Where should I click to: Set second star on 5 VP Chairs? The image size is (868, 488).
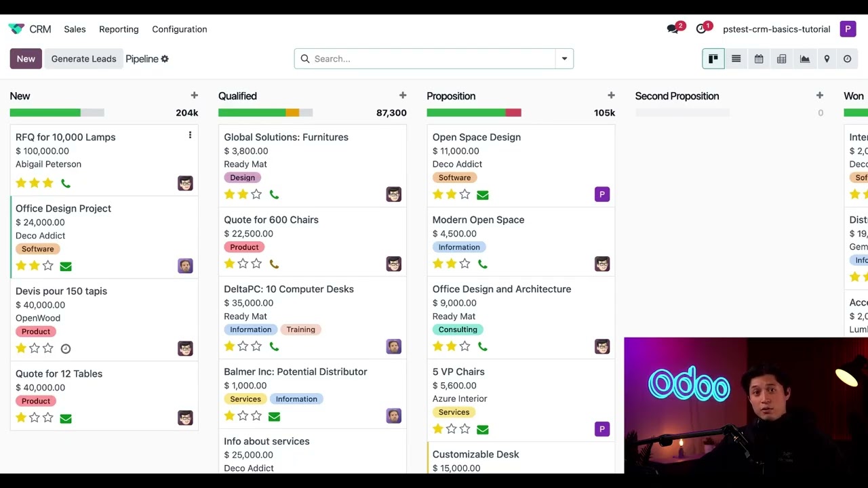[451, 429]
